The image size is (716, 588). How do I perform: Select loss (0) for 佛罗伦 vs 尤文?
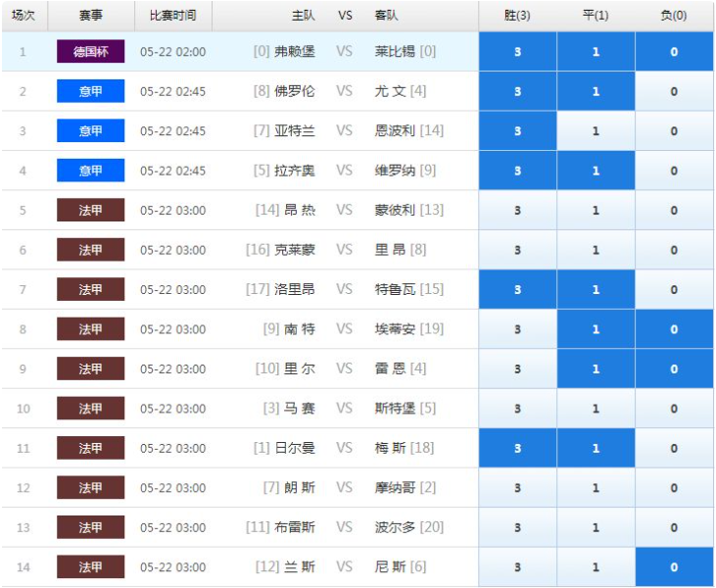click(674, 91)
